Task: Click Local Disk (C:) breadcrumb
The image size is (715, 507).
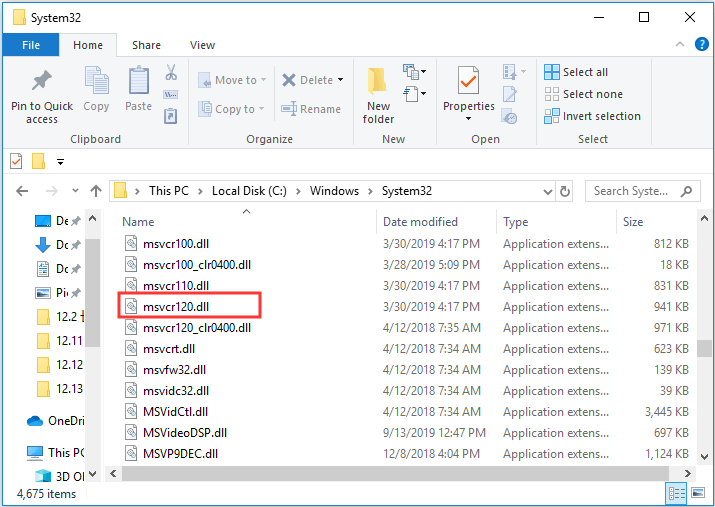Action: [x=249, y=191]
